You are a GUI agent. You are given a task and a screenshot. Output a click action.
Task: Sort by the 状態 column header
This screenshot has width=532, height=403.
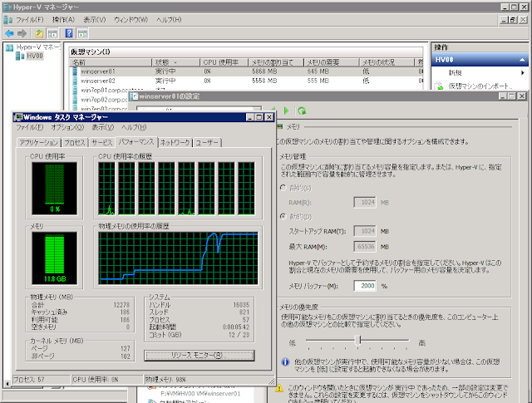tap(175, 62)
